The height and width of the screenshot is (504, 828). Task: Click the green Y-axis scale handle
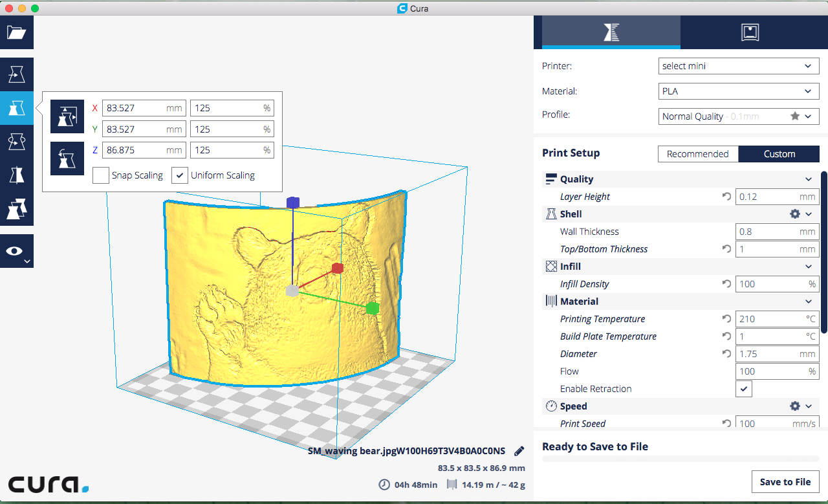tap(372, 309)
